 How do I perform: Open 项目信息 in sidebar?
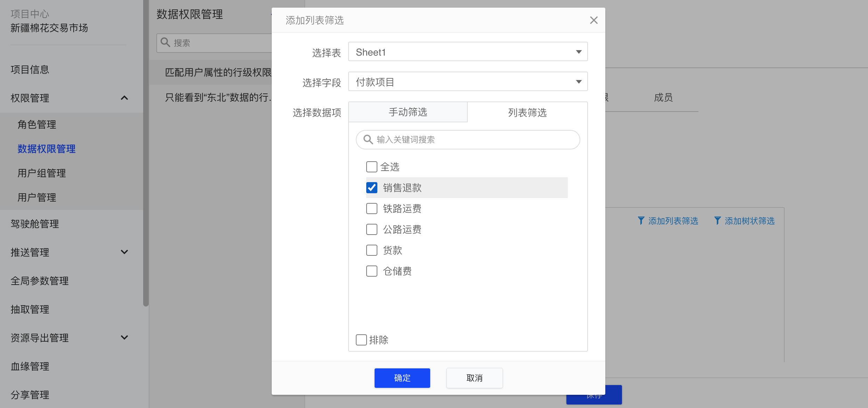30,70
